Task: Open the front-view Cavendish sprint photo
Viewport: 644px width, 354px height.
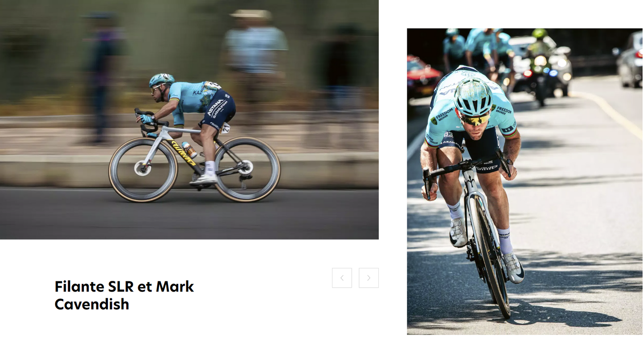Action: click(x=525, y=181)
